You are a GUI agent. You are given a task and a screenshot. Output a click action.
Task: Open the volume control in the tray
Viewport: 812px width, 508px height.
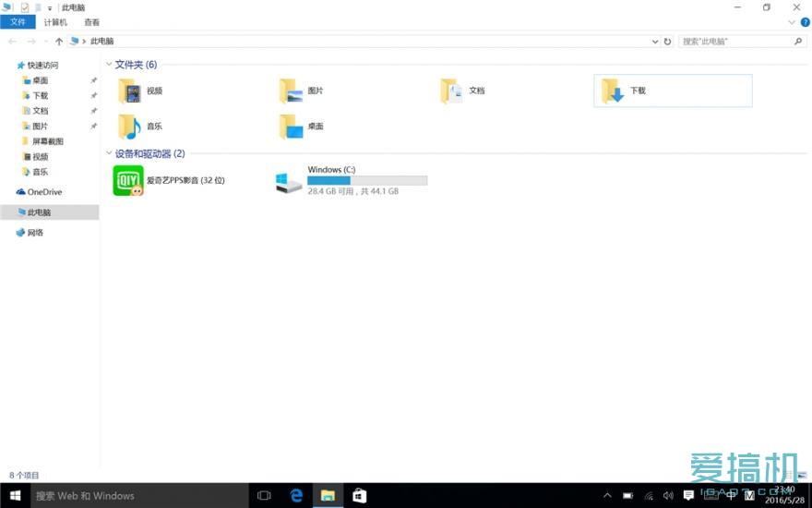click(668, 496)
